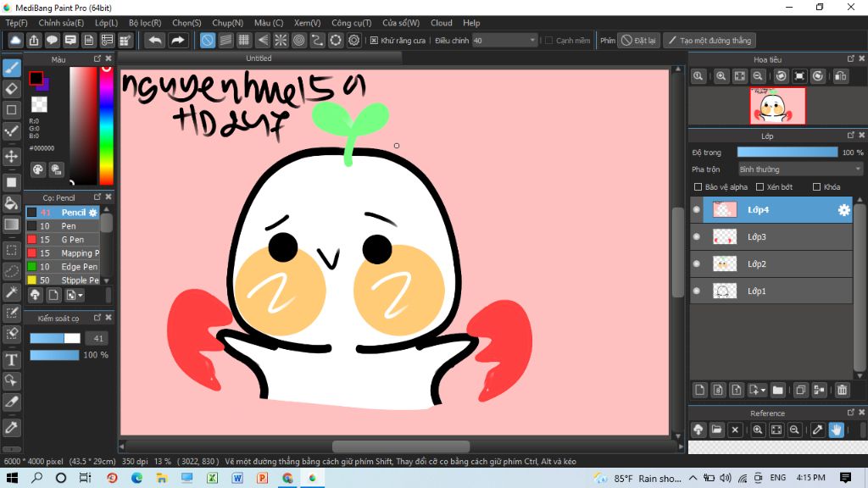
Task: Hide layer Lớp3 visibility dot
Action: 697,237
